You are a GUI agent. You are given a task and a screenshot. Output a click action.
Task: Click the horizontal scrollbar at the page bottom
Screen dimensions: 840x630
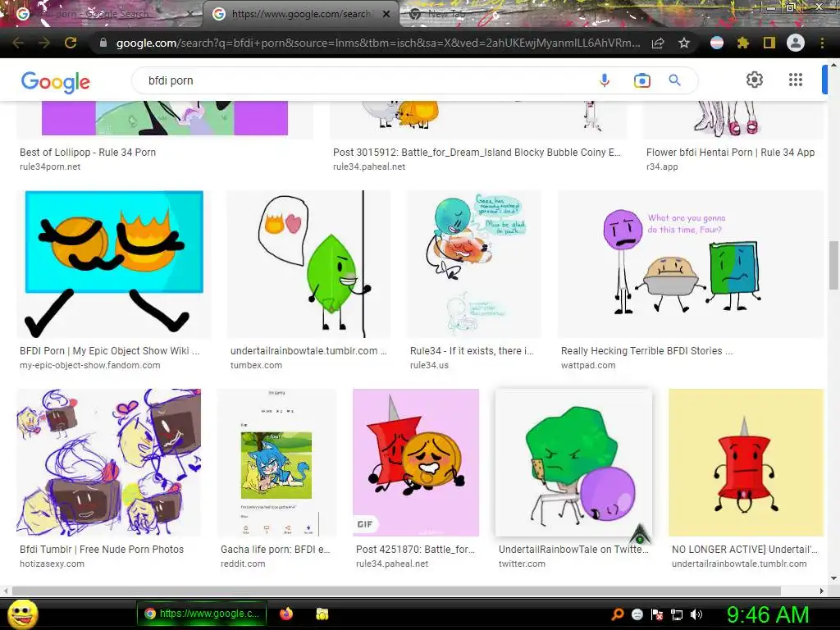[396, 591]
